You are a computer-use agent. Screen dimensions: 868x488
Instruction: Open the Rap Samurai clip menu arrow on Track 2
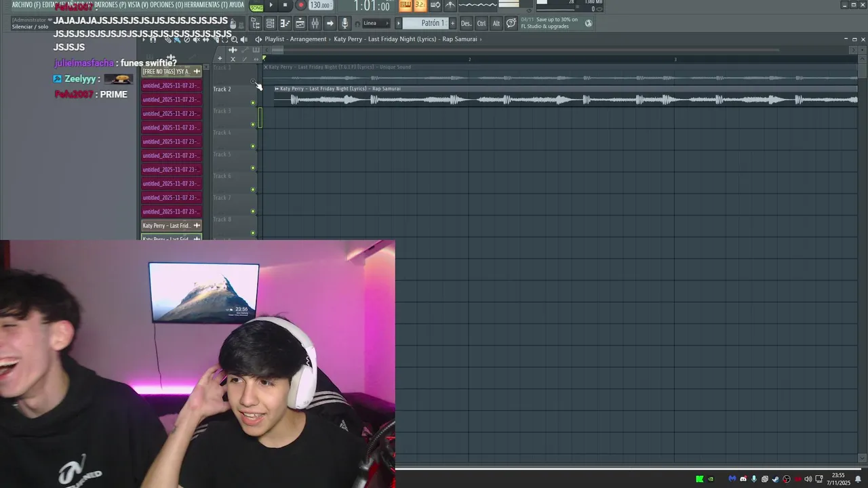click(277, 89)
